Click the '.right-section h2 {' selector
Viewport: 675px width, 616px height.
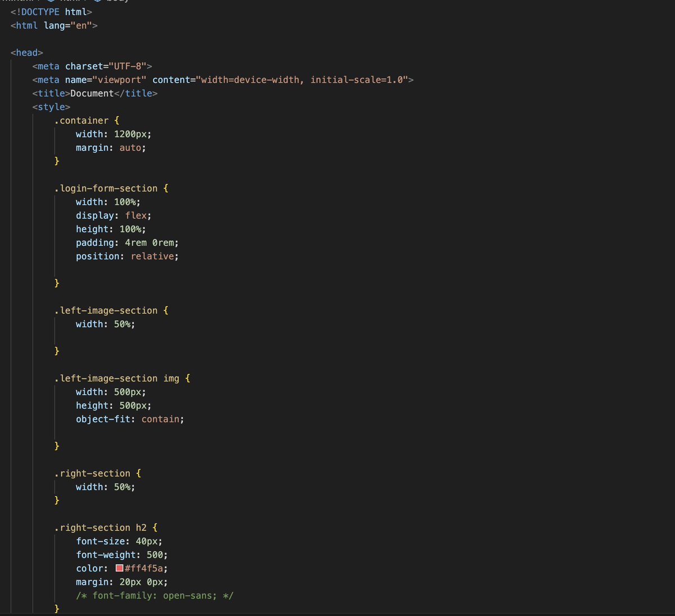[106, 528]
